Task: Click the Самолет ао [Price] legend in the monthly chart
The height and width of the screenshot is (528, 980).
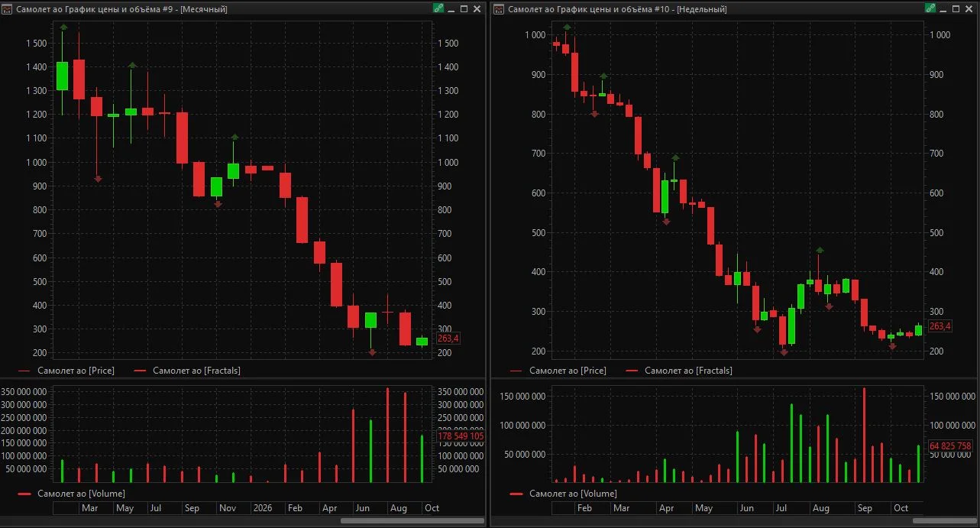Action: [x=65, y=371]
